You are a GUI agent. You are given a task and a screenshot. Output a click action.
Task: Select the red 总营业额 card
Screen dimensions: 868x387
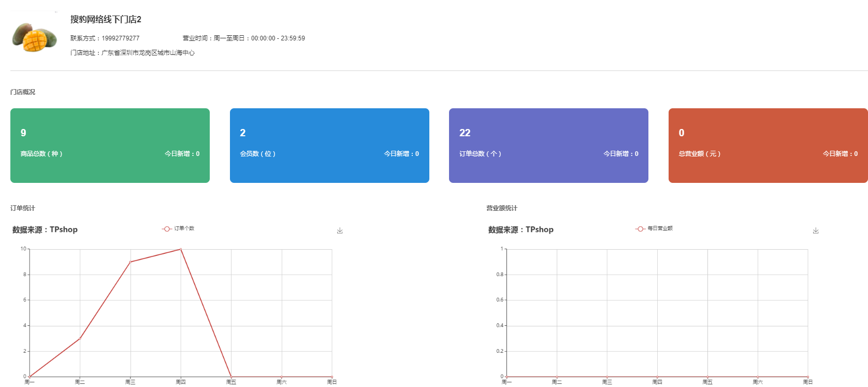768,146
